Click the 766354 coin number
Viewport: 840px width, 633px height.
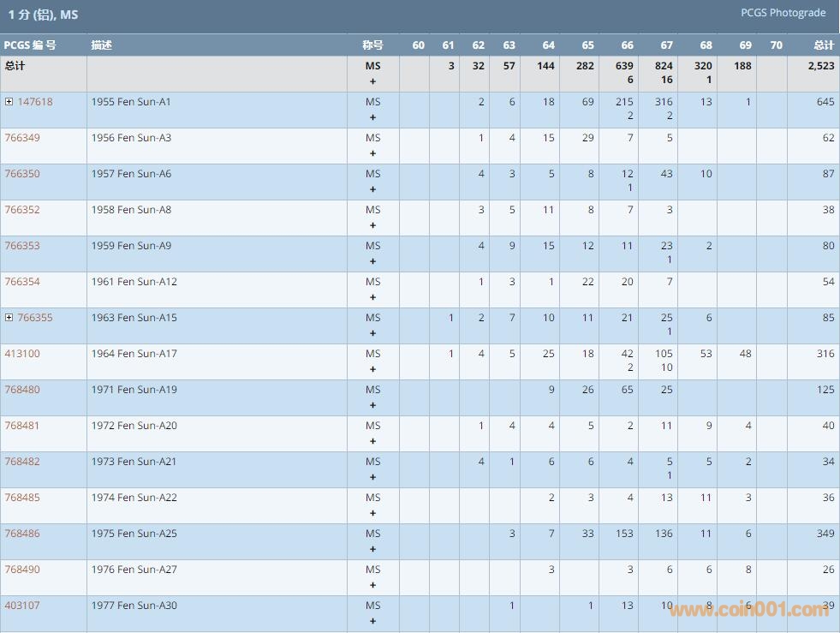tap(22, 282)
